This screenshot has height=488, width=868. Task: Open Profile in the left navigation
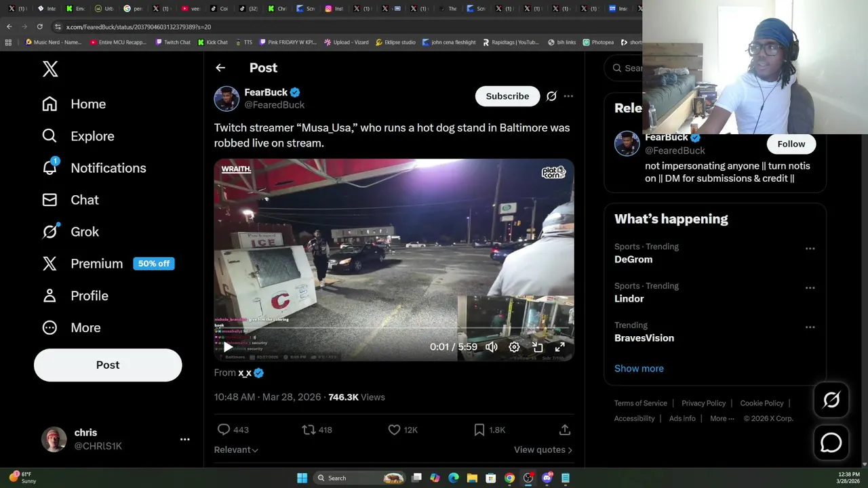[x=75, y=296]
